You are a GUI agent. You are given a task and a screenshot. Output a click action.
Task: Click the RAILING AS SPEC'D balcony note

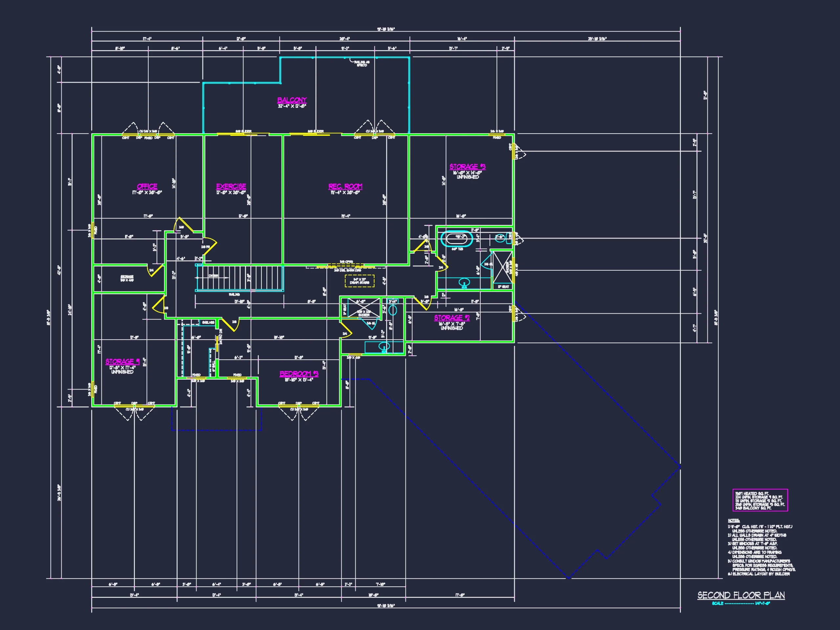tap(362, 63)
